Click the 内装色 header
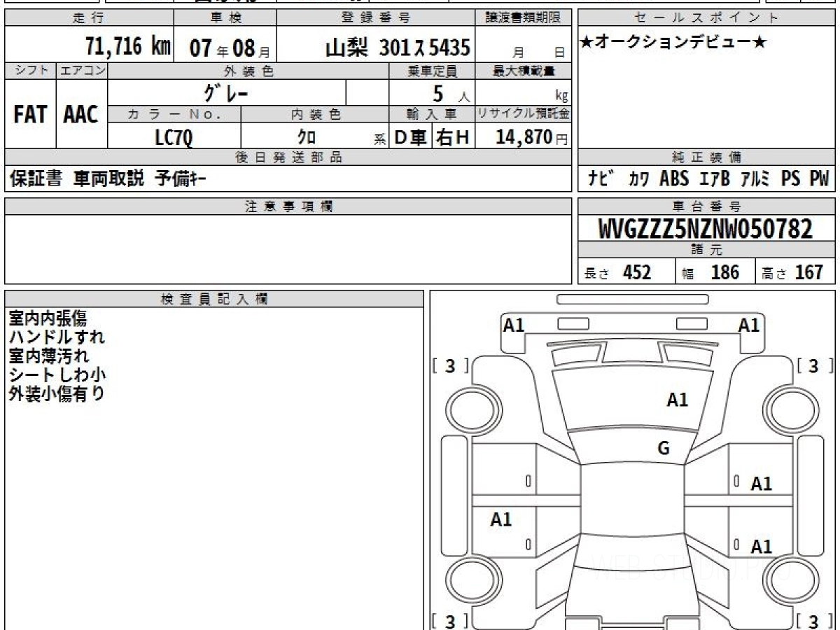Image resolution: width=840 pixels, height=630 pixels. coord(315,113)
